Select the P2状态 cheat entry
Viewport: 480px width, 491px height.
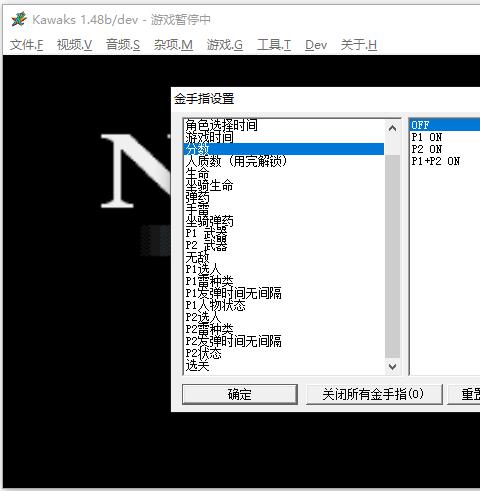284,353
